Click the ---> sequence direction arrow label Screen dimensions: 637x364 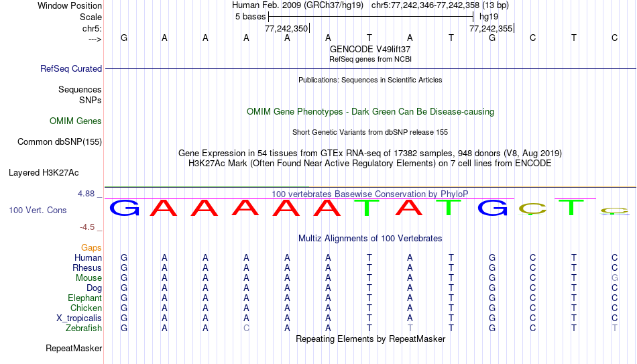(95, 39)
